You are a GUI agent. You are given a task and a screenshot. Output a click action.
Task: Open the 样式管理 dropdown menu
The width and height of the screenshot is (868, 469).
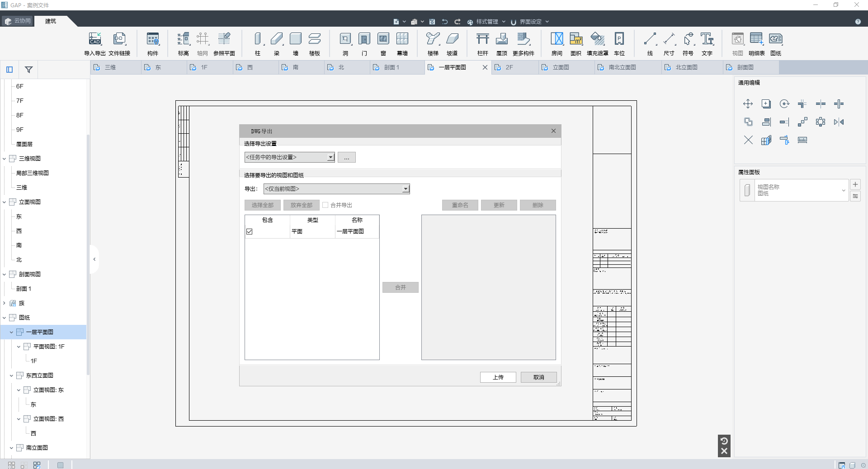pos(486,22)
